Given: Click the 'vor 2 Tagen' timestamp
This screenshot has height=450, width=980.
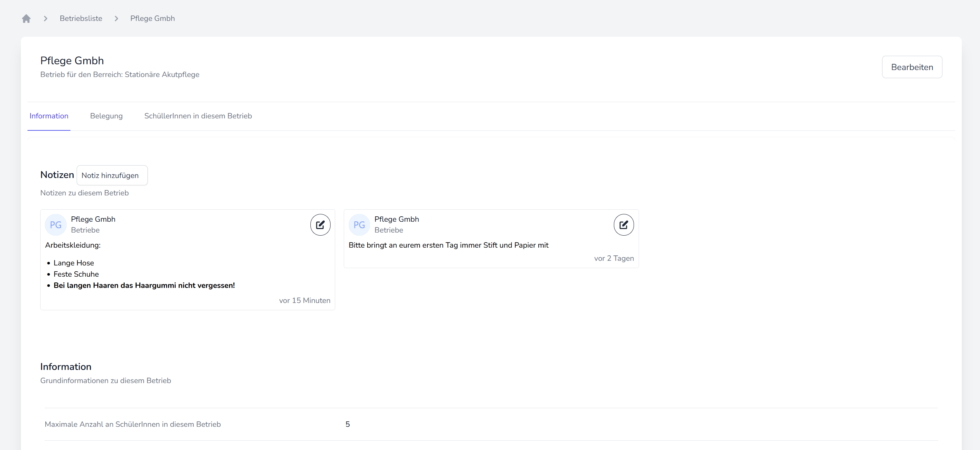Looking at the screenshot, I should coord(614,258).
